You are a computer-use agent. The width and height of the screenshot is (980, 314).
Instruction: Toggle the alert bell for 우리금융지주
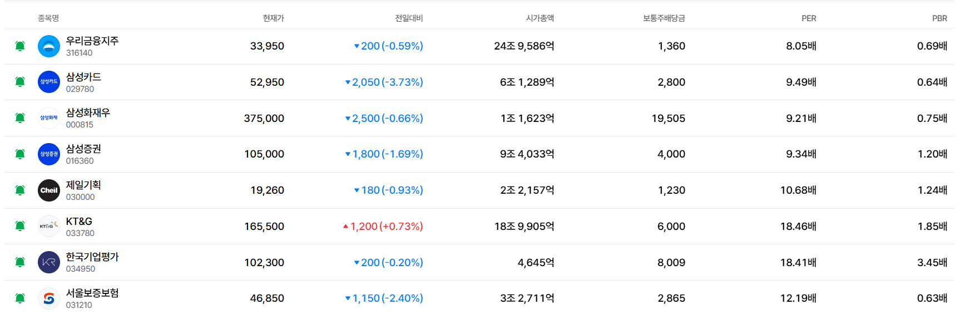(20, 46)
